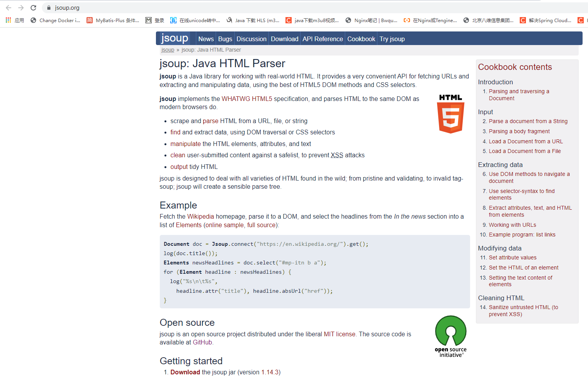The image size is (588, 379).
Task: Open the 解决Spring Cloud bookmark
Action: 546,20
